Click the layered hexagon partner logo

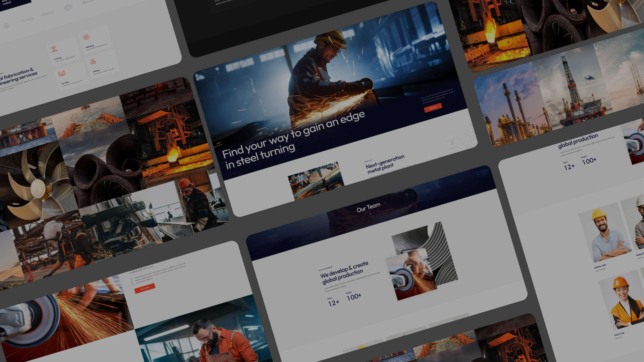(x=7, y=25)
